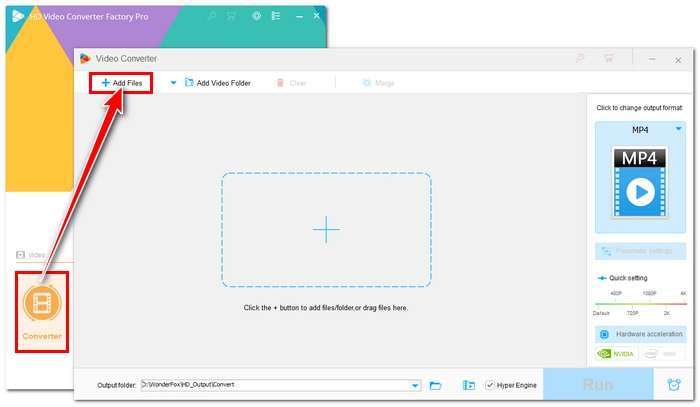
Task: Toggle the Hyper Engine checkbox
Action: click(490, 385)
